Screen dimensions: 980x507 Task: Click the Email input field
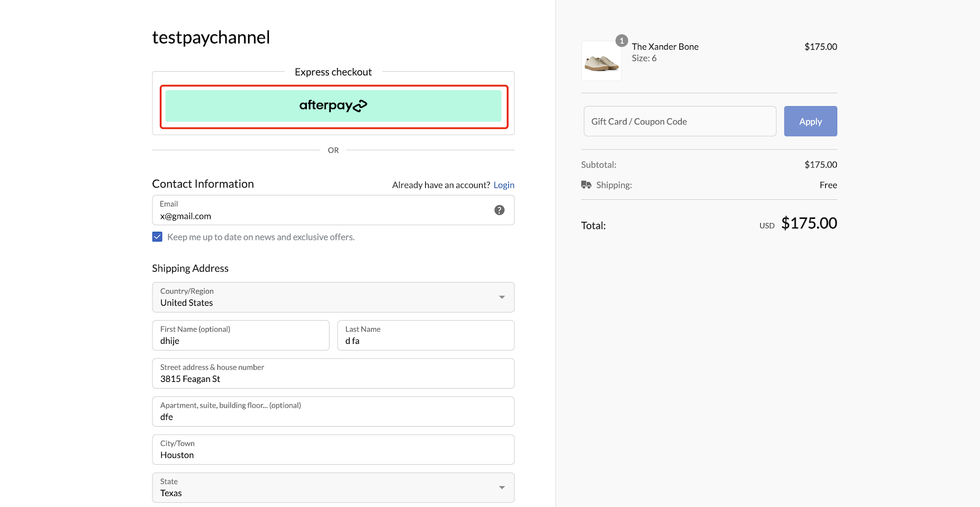[333, 210]
